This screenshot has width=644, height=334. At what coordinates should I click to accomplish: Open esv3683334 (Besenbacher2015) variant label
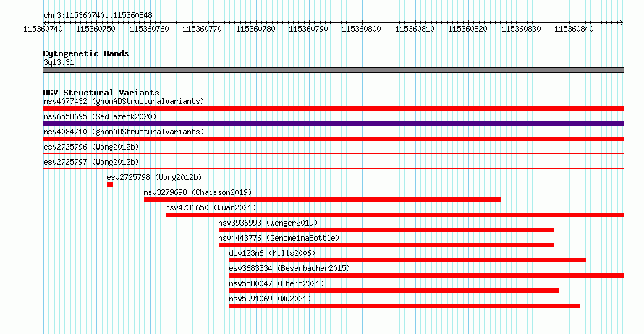point(289,268)
